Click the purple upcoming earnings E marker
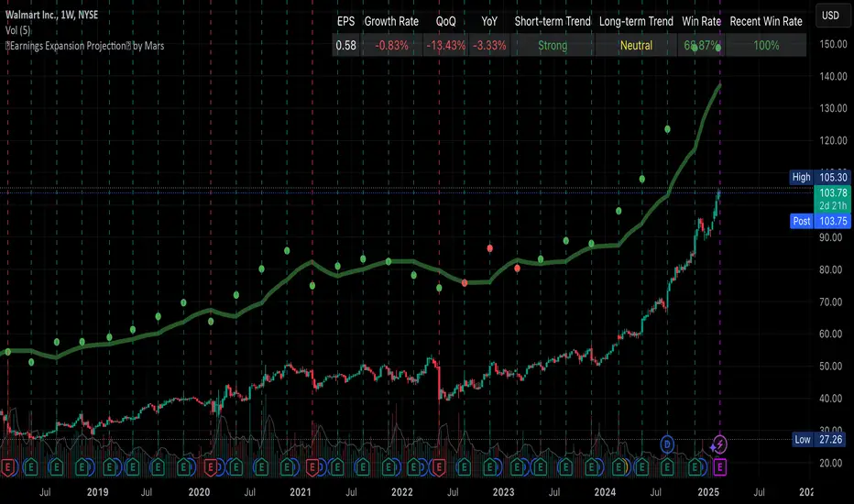This screenshot has height=504, width=854. coord(720,467)
